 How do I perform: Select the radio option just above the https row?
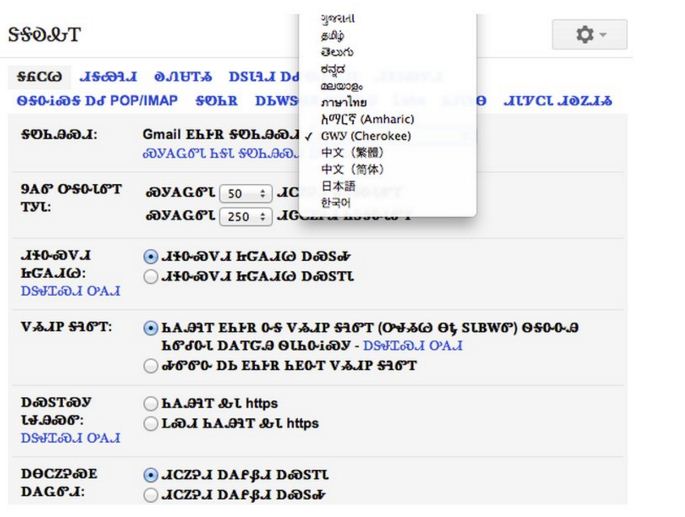point(150,366)
